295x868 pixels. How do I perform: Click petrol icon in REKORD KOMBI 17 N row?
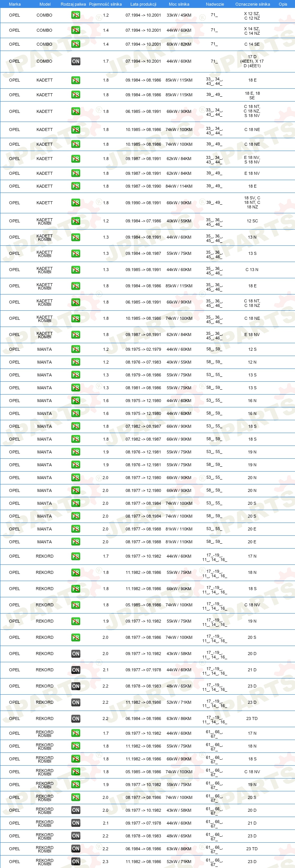point(76,733)
